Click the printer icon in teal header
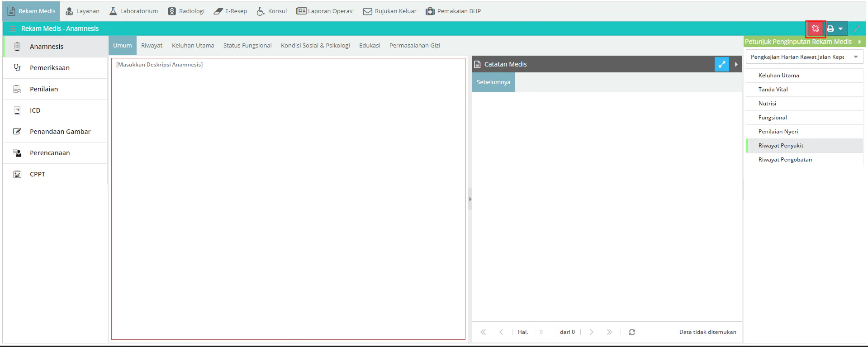The width and height of the screenshot is (868, 347). point(830,29)
